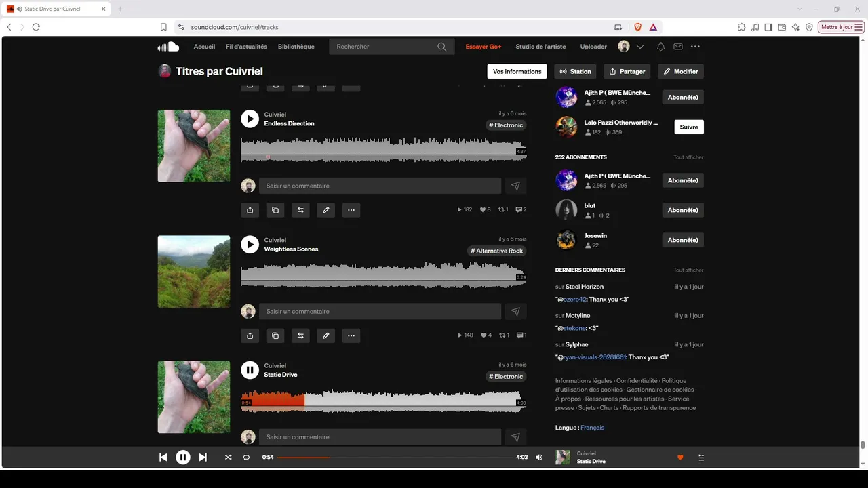Go to Accueil
868x488 pixels.
(204, 47)
